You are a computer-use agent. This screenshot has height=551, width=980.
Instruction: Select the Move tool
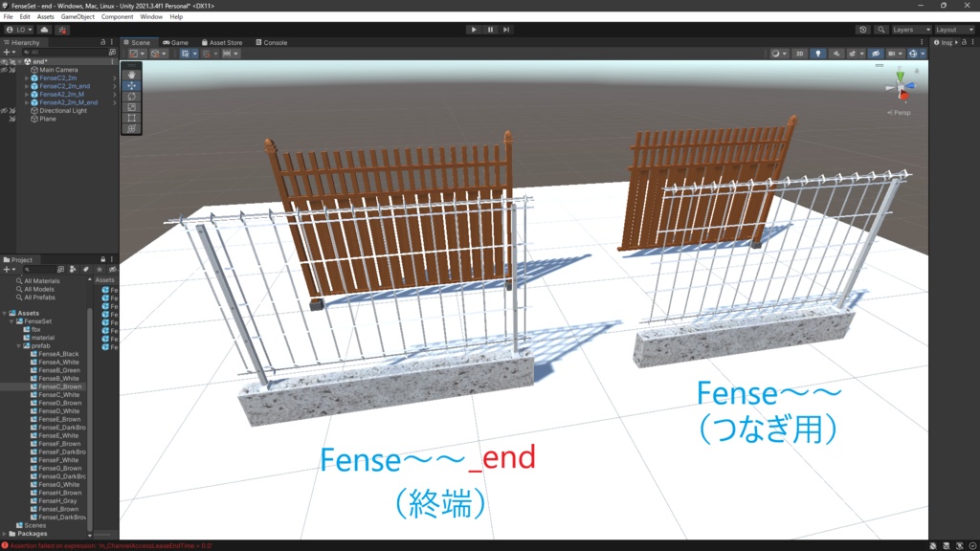click(131, 85)
